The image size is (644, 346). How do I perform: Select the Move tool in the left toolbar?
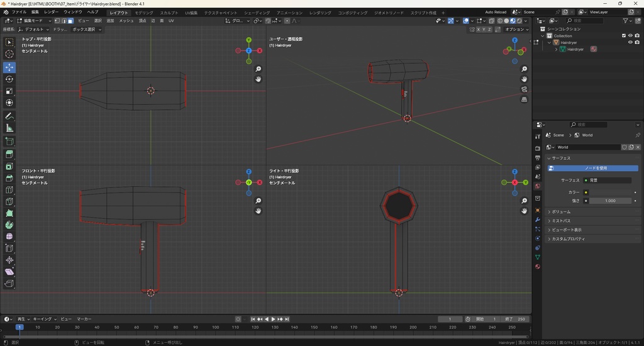click(9, 67)
